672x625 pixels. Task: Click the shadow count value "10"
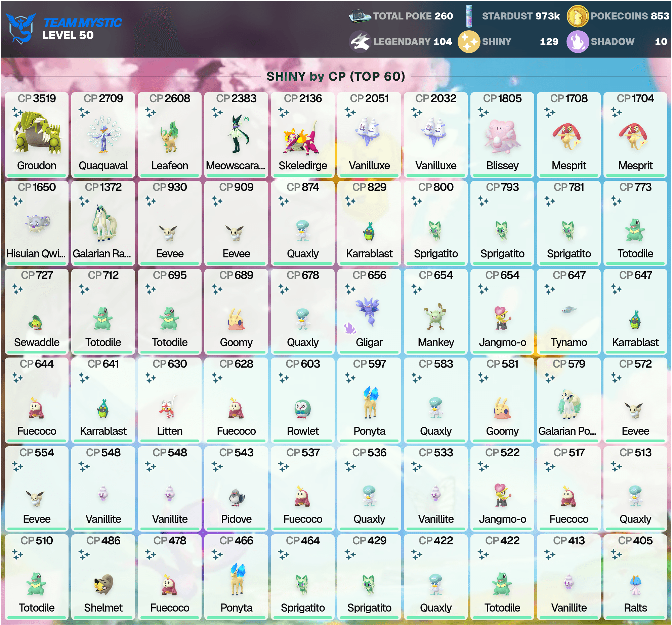[661, 42]
